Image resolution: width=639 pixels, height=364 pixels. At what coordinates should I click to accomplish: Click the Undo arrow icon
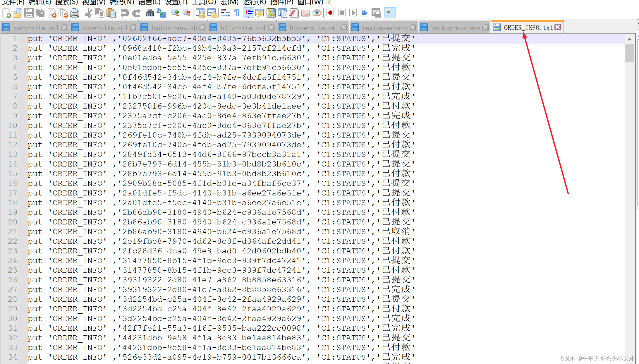tap(125, 13)
